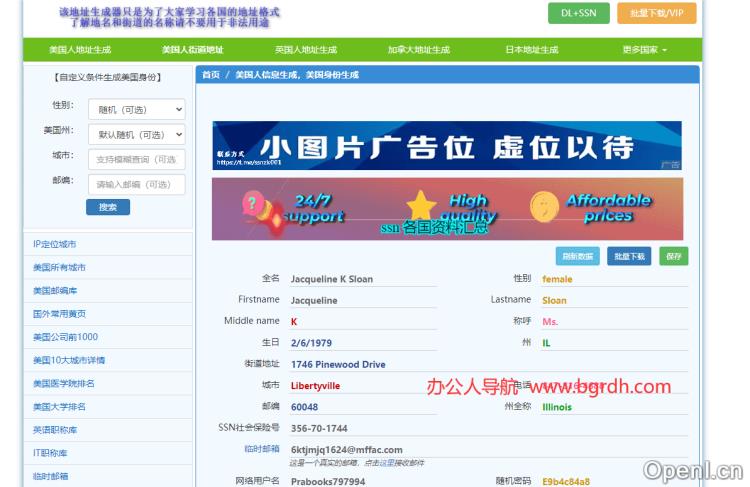The width and height of the screenshot is (750, 487).
Task: Click the 首页 breadcrumb link
Action: pyautogui.click(x=210, y=75)
